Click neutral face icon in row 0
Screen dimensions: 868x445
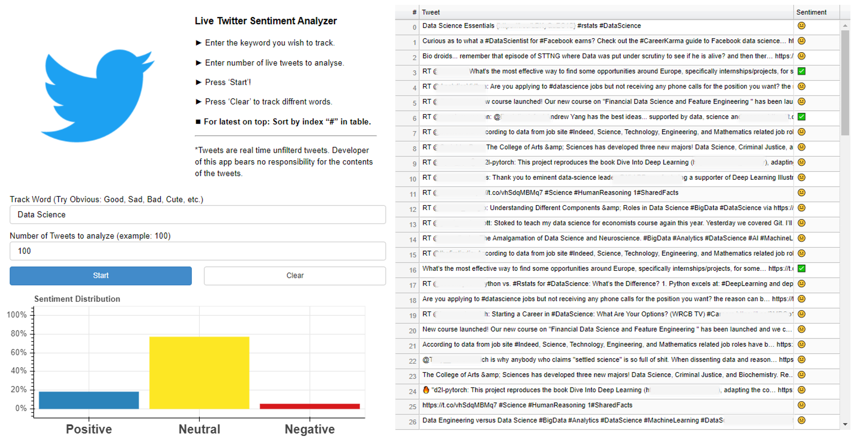[802, 26]
